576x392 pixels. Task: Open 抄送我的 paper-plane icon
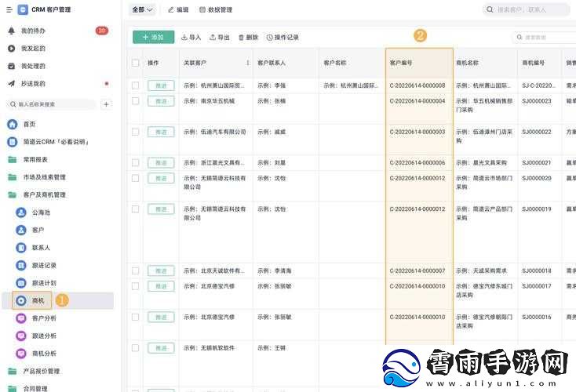[x=12, y=84]
